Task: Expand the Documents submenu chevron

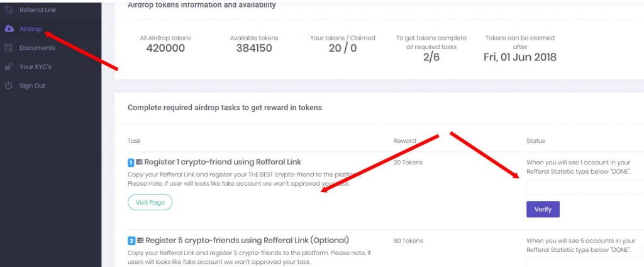Action: coord(87,48)
